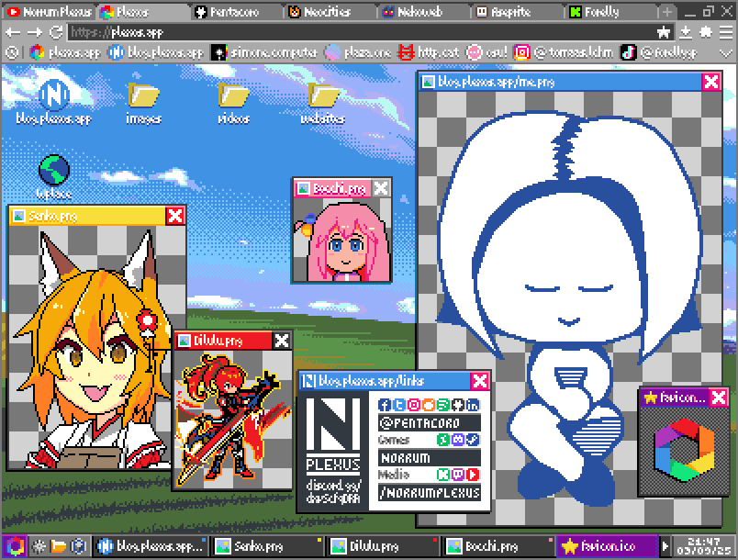738x560 pixels.
Task: Open the plexus.app bookmark
Action: pos(65,52)
